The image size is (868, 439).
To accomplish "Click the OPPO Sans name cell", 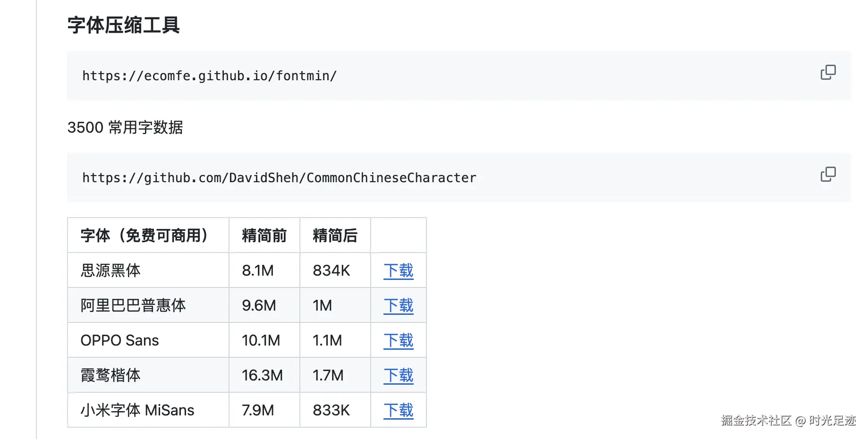I will coord(119,340).
